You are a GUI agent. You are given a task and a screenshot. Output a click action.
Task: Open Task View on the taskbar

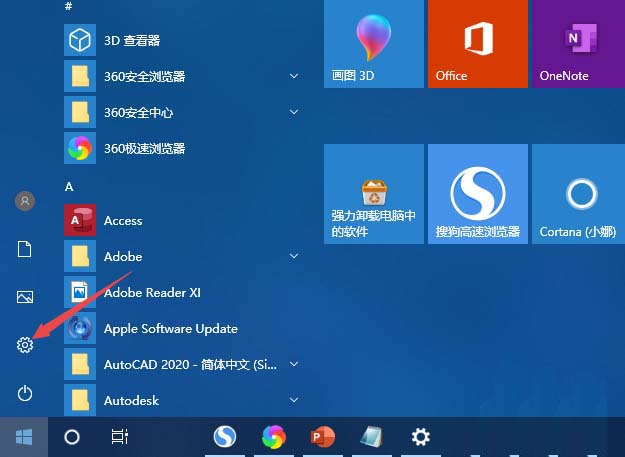tap(120, 437)
